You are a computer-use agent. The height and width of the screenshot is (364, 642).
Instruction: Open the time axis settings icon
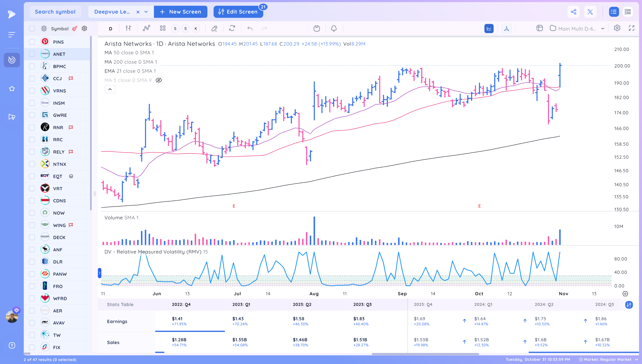pyautogui.click(x=625, y=294)
